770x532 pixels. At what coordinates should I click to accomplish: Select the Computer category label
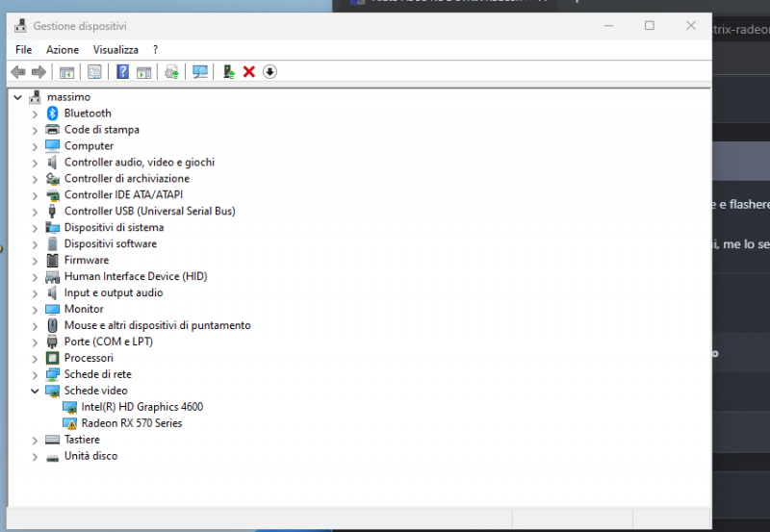click(89, 146)
